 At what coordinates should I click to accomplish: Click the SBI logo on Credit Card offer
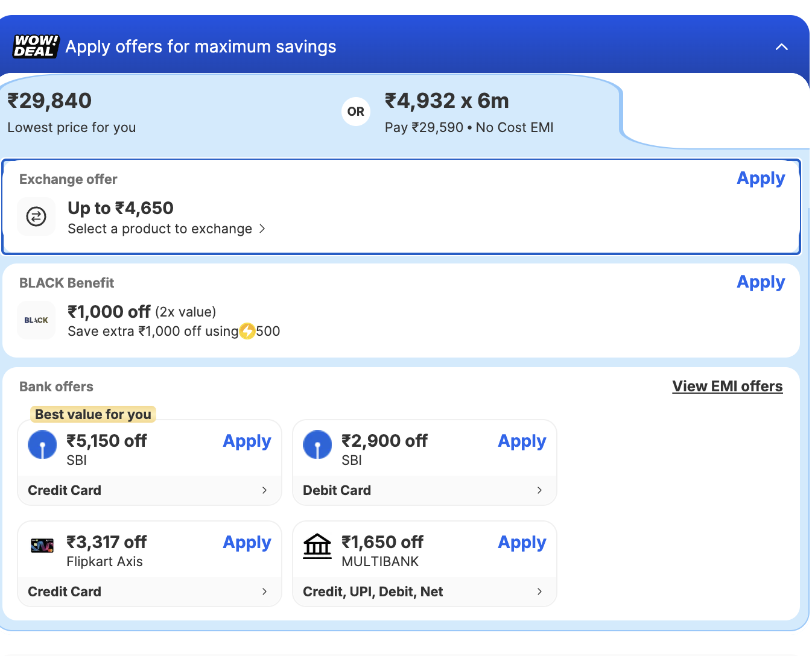point(43,445)
